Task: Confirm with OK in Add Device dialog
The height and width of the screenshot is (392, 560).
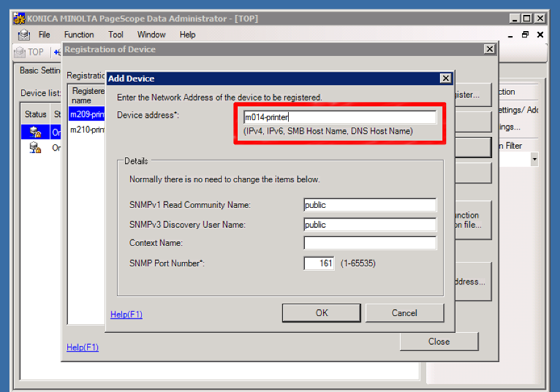Action: click(322, 313)
